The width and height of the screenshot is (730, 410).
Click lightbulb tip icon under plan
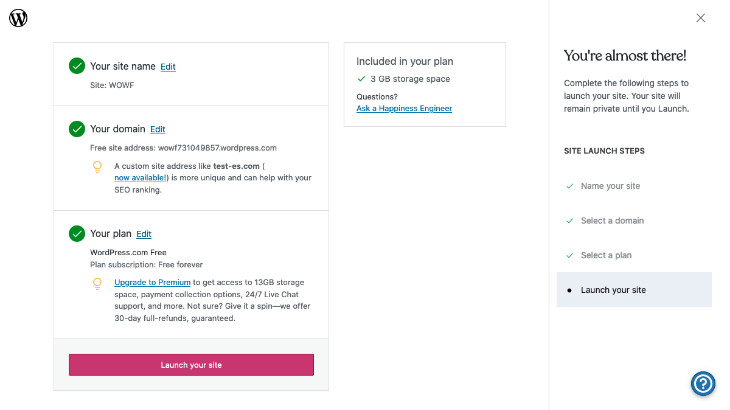(x=97, y=283)
